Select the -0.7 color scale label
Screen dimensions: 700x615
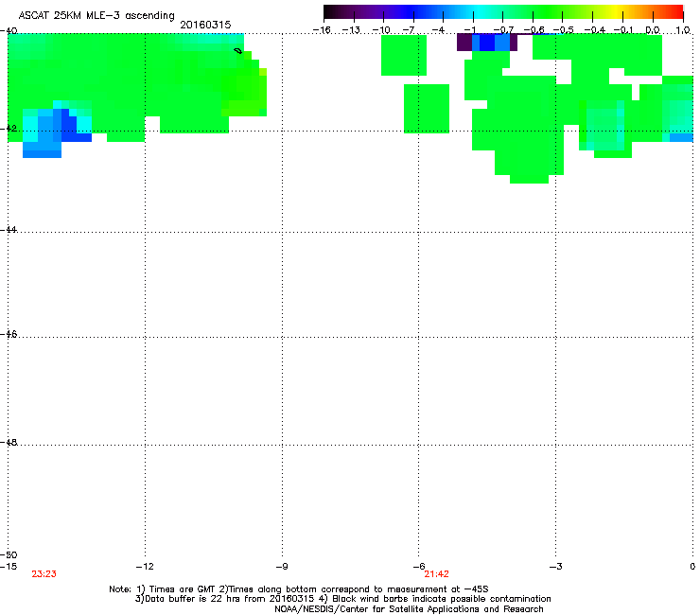[503, 30]
